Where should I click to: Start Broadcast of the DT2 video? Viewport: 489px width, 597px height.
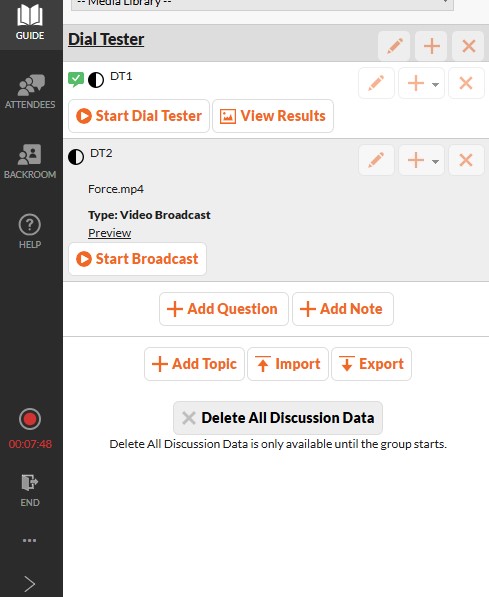(137, 259)
